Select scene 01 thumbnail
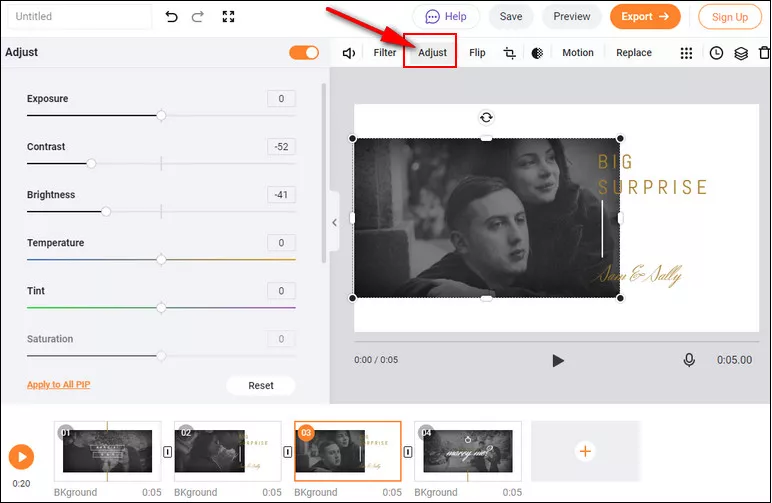This screenshot has width=772, height=503. click(x=107, y=451)
